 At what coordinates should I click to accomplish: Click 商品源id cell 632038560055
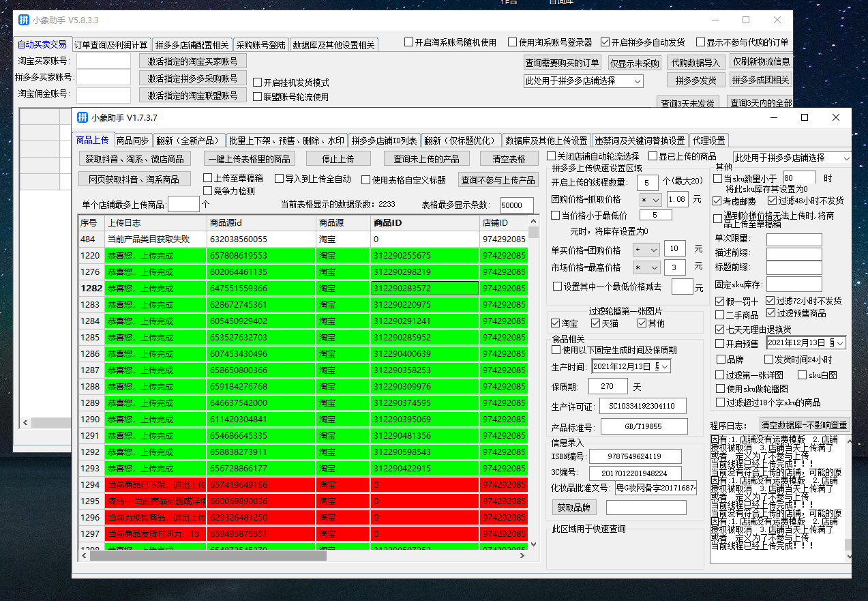pyautogui.click(x=262, y=239)
